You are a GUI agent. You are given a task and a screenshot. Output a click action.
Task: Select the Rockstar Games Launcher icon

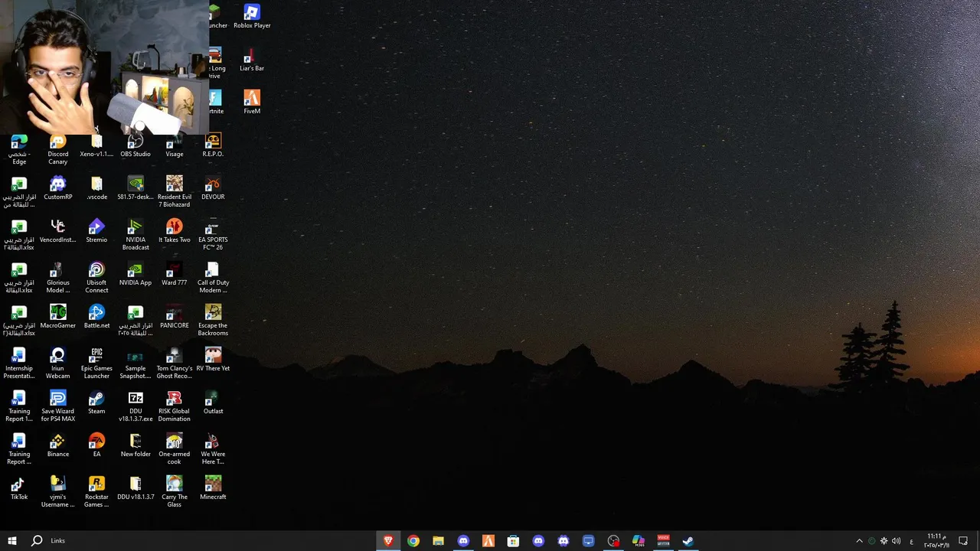click(96, 492)
